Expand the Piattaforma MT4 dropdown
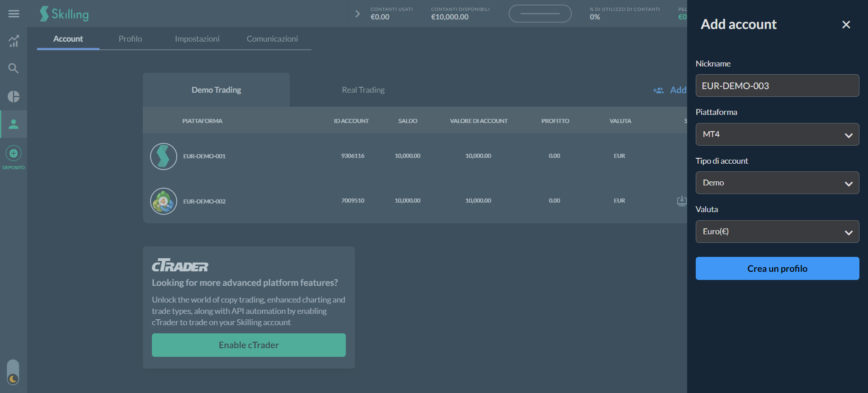Viewport: 868px width, 393px height. 777,134
